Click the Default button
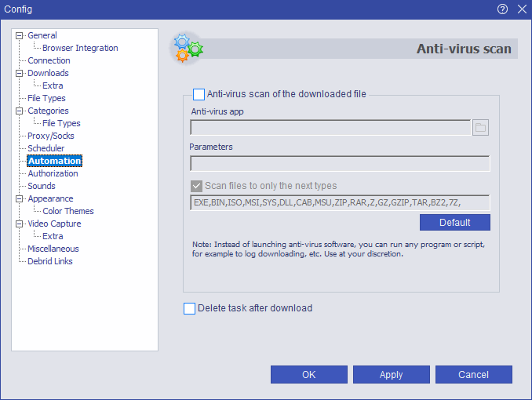The width and height of the screenshot is (532, 400). (x=454, y=223)
